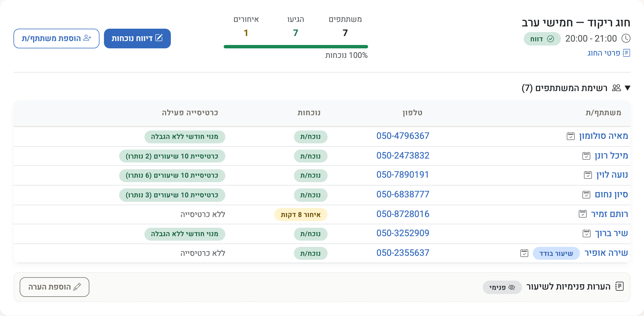Click the participants group icon in list header
The image size is (644, 316).
[616, 88]
